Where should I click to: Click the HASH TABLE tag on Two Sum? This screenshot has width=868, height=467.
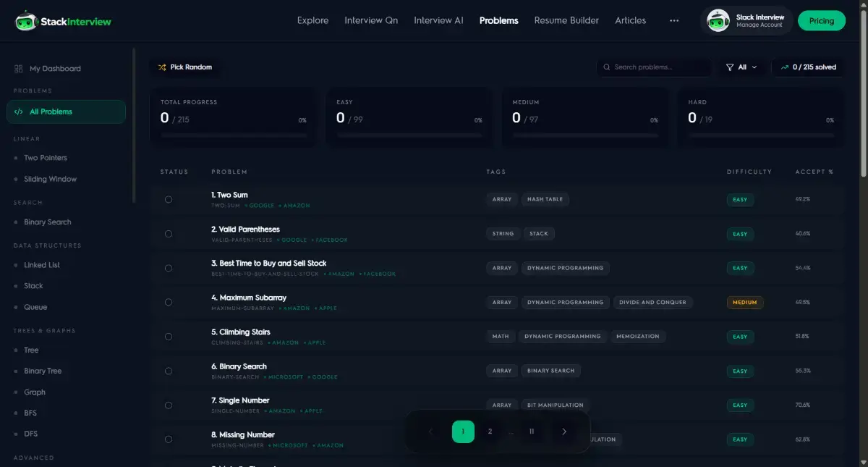click(545, 199)
